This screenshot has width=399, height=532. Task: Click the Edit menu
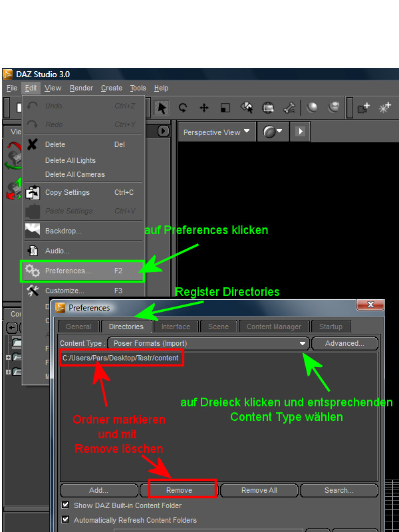31,88
